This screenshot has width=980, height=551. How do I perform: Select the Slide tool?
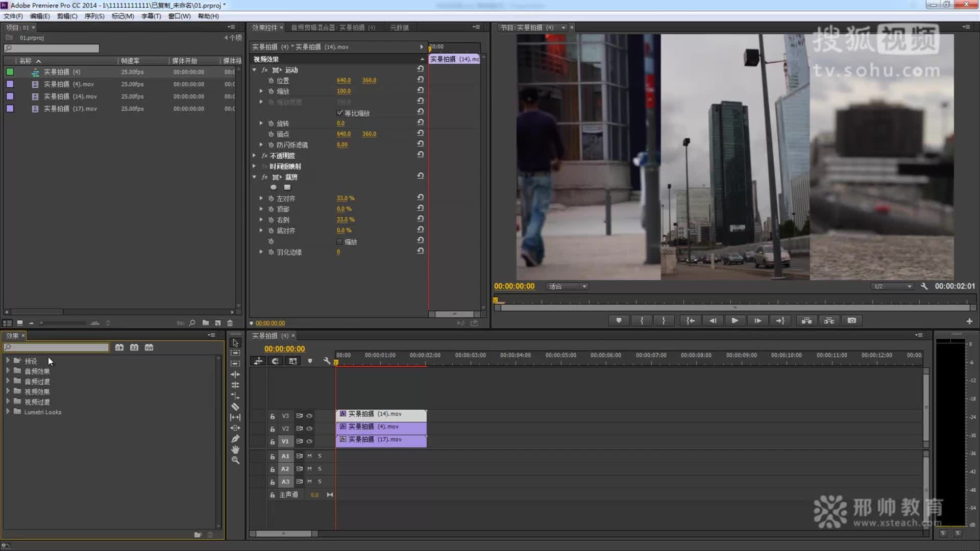(235, 428)
